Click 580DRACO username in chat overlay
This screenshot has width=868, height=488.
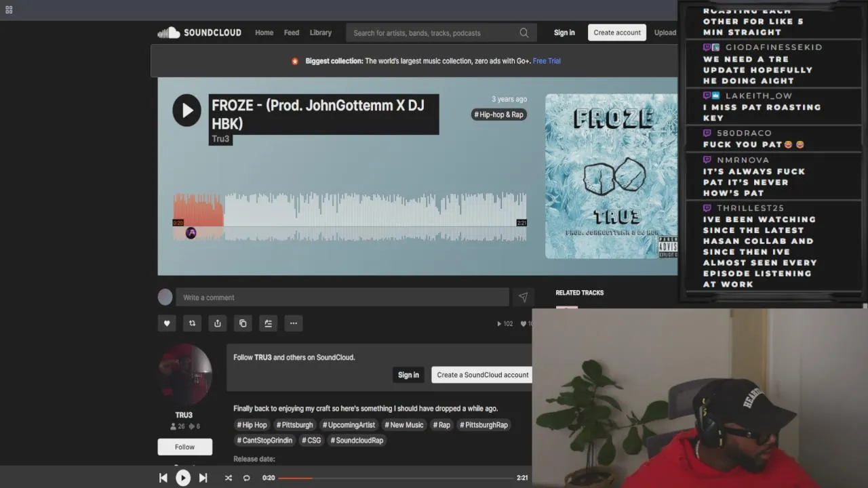[x=745, y=134]
